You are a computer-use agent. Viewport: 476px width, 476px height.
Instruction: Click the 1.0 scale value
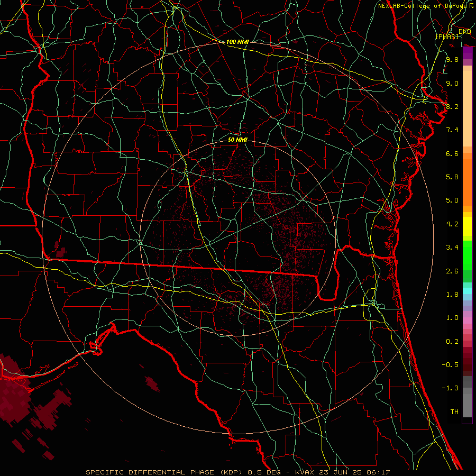pyautogui.click(x=452, y=318)
